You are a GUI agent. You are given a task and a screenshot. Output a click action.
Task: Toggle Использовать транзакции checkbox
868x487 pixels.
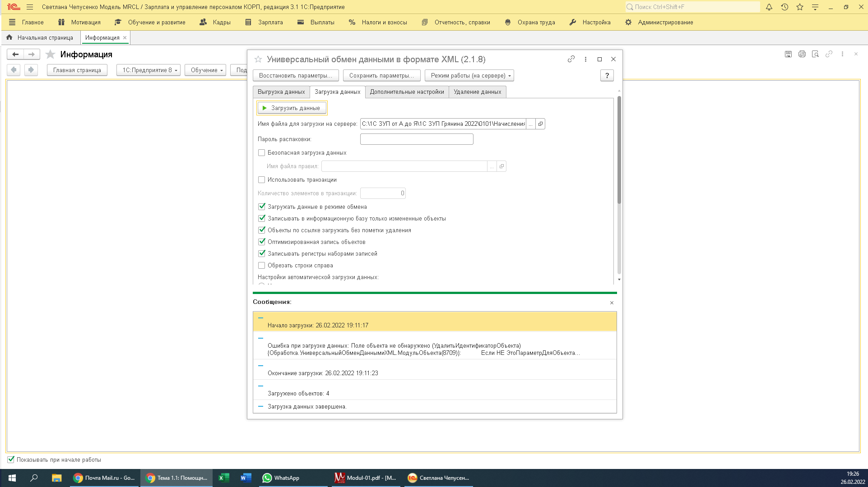261,180
